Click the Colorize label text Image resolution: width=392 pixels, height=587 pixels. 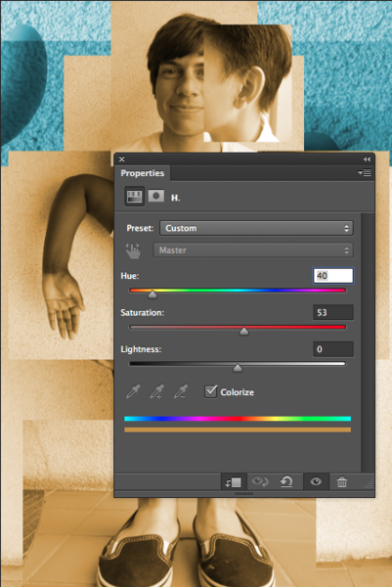[238, 392]
